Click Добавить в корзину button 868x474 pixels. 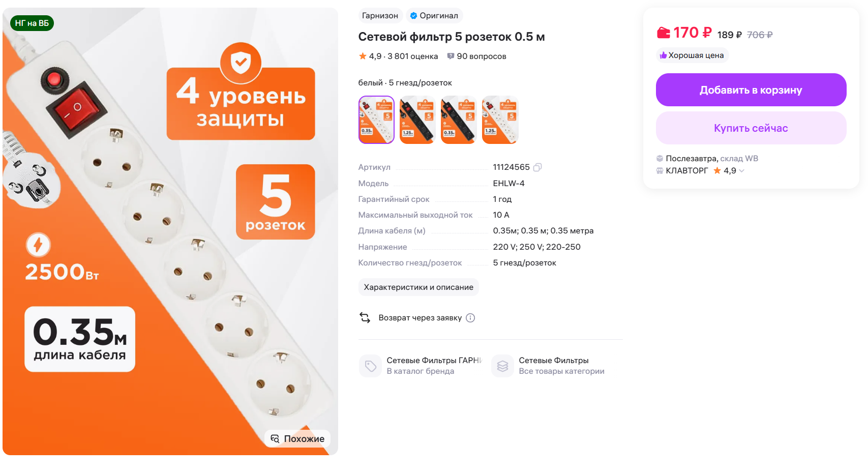[x=751, y=90]
